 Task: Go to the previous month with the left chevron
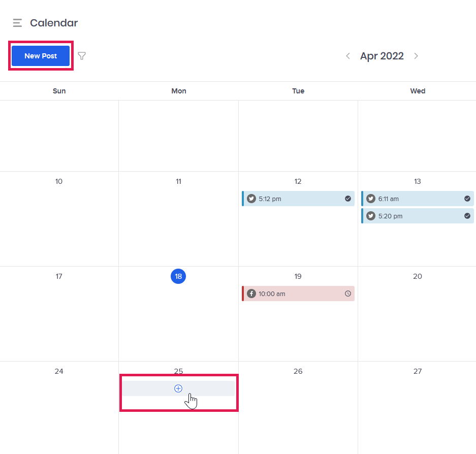tap(348, 56)
